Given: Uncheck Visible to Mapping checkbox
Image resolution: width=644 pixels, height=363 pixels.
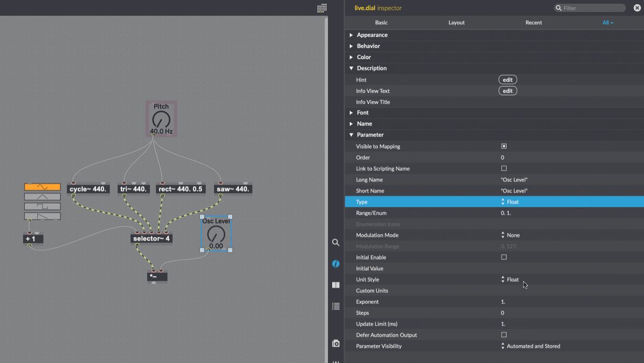Looking at the screenshot, I should point(504,146).
